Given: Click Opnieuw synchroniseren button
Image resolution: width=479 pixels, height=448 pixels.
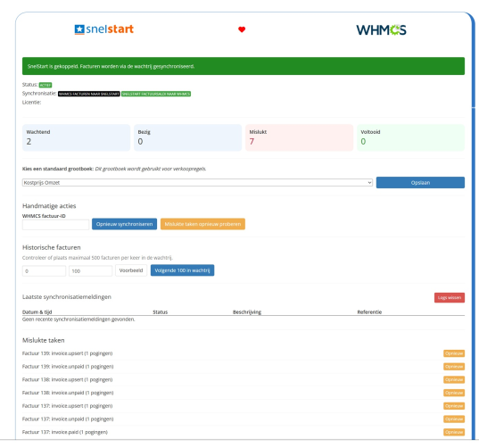Looking at the screenshot, I should (124, 224).
